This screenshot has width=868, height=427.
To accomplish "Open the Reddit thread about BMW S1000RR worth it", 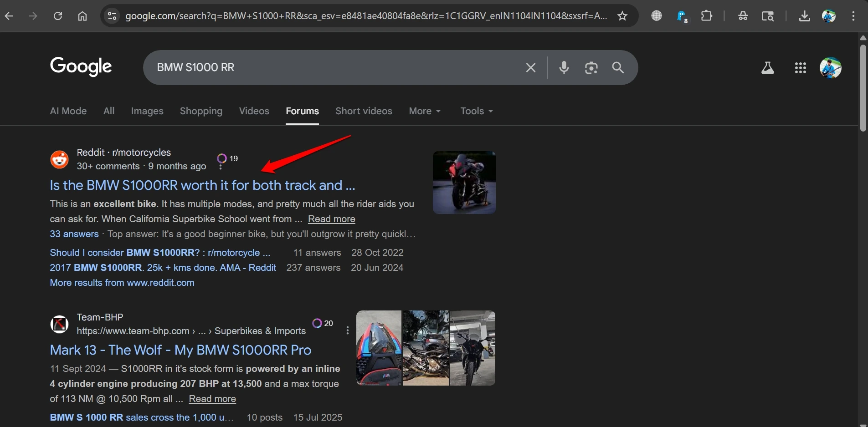I will point(202,185).
